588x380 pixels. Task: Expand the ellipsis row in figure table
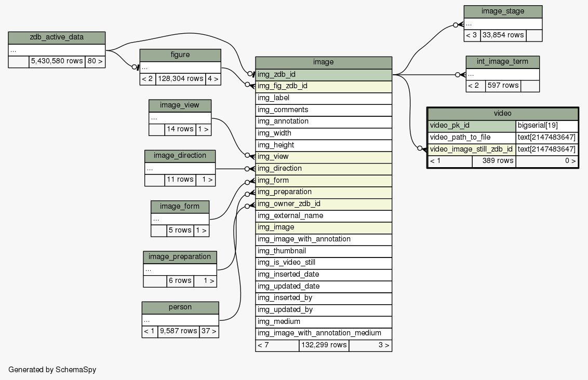180,67
